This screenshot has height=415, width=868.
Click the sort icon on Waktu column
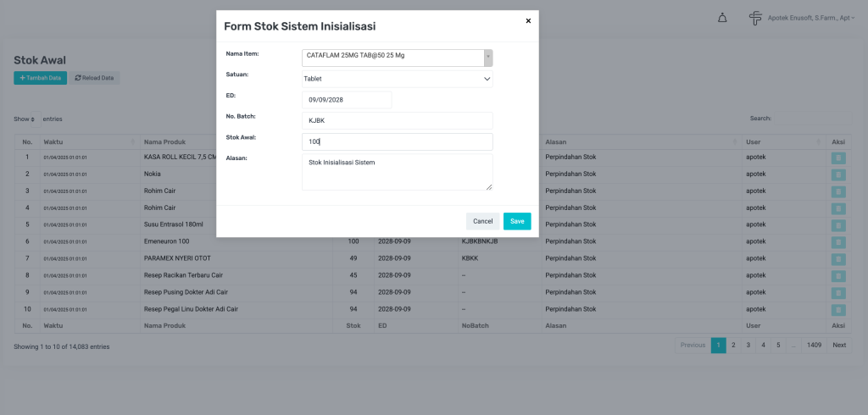[133, 141]
